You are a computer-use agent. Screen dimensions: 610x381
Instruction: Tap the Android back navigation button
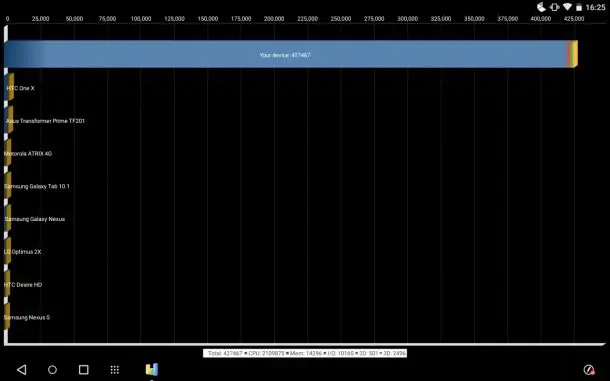click(x=22, y=369)
